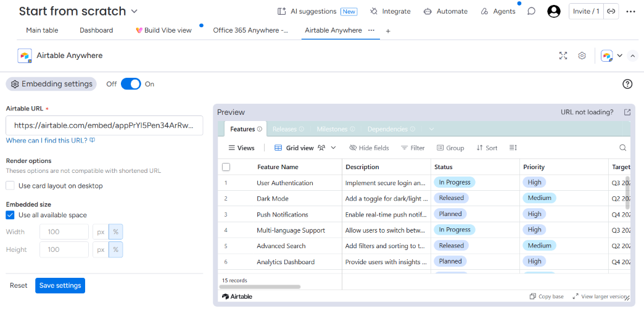Open Sort option in preview toolbar
This screenshot has width=644, height=313.
click(487, 148)
